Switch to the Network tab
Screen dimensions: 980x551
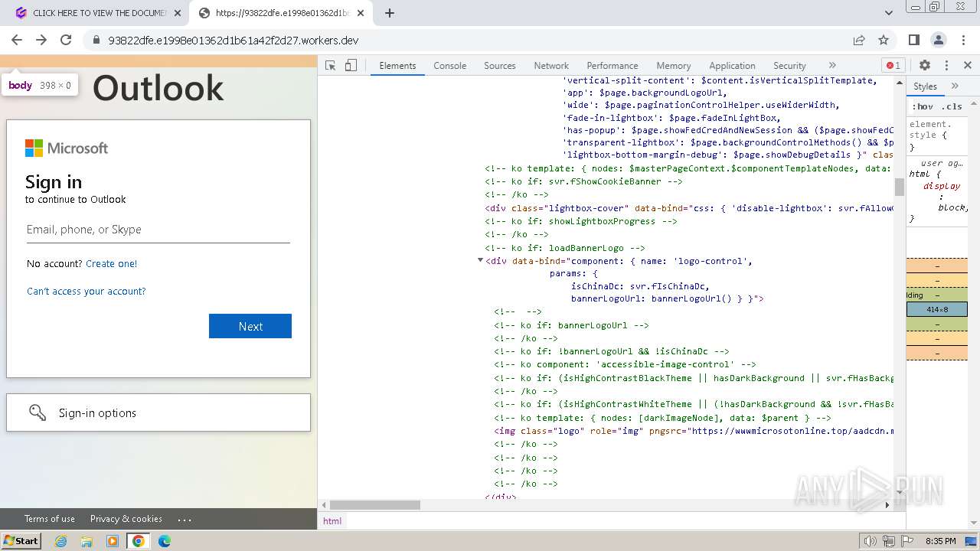(551, 66)
